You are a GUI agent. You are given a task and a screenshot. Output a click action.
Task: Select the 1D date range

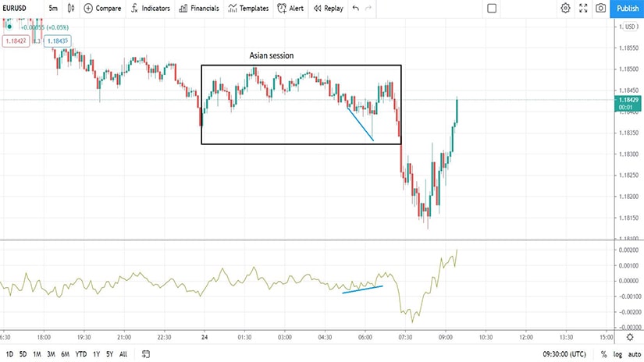(9, 354)
